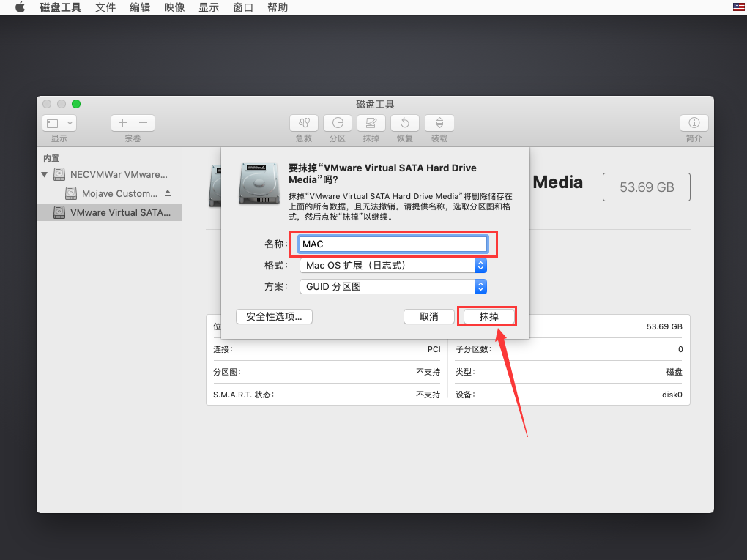Eject the Mojave Custom volume

click(168, 193)
